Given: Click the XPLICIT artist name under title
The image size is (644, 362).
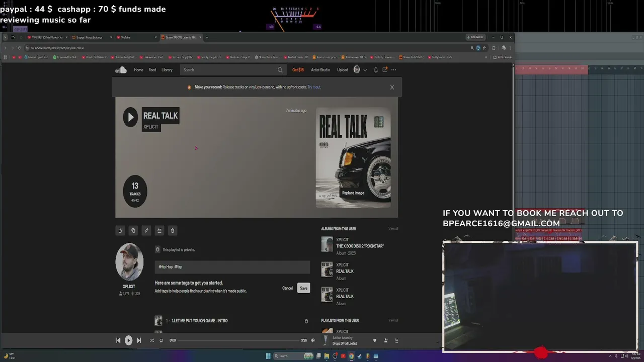Looking at the screenshot, I should (151, 127).
